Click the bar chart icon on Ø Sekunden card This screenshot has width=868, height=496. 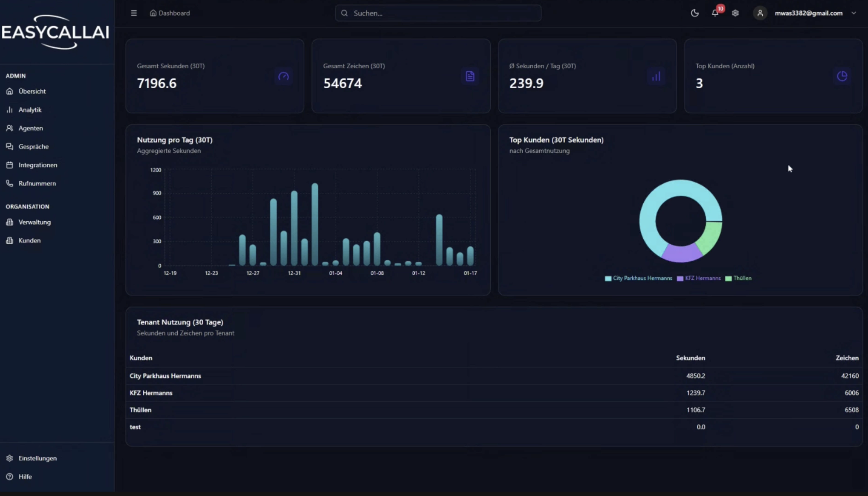tap(656, 76)
